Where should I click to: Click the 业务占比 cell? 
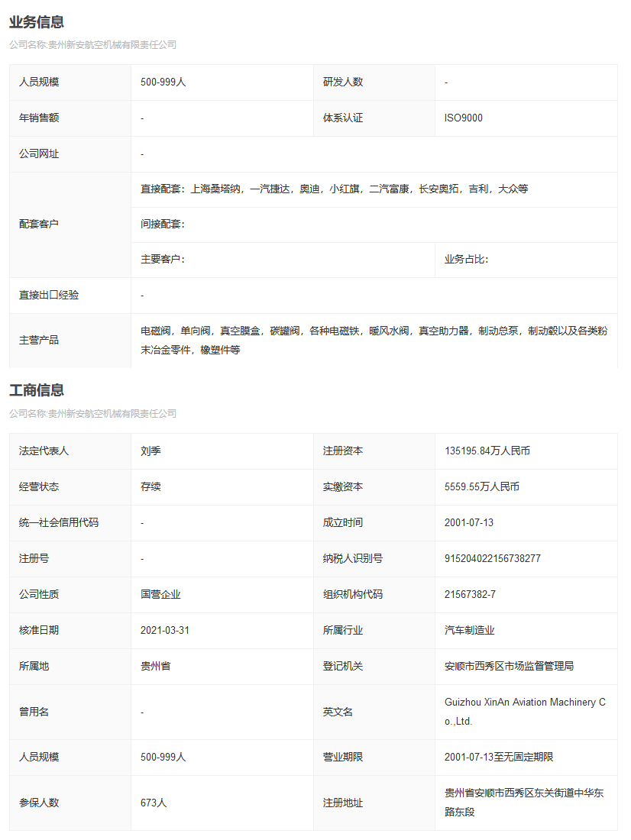(526, 260)
